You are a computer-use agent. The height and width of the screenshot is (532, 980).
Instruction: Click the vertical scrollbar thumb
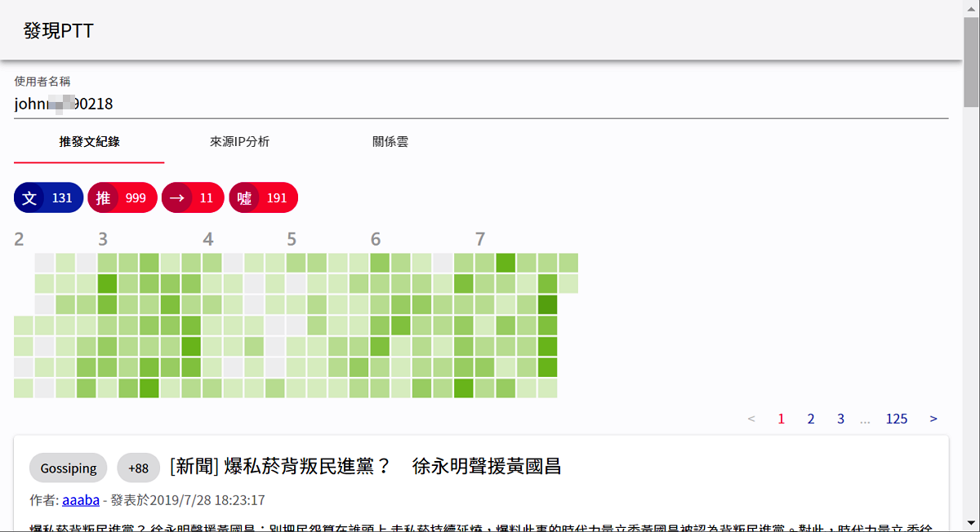click(971, 61)
